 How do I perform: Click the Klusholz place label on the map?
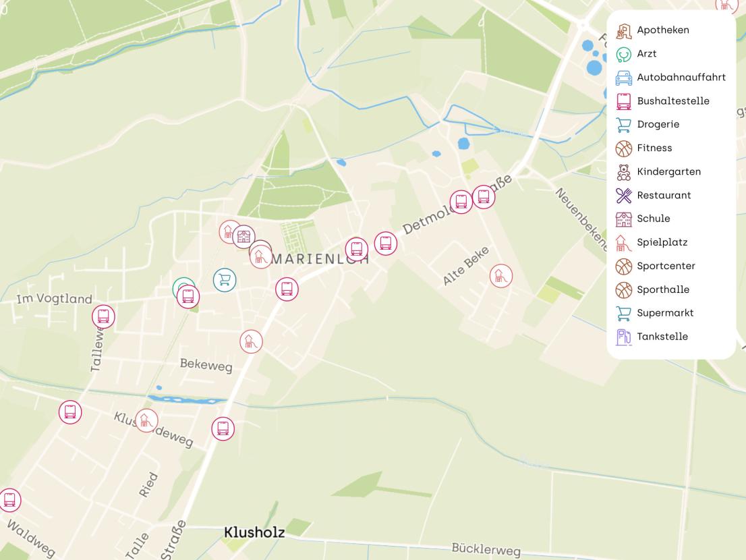[254, 533]
